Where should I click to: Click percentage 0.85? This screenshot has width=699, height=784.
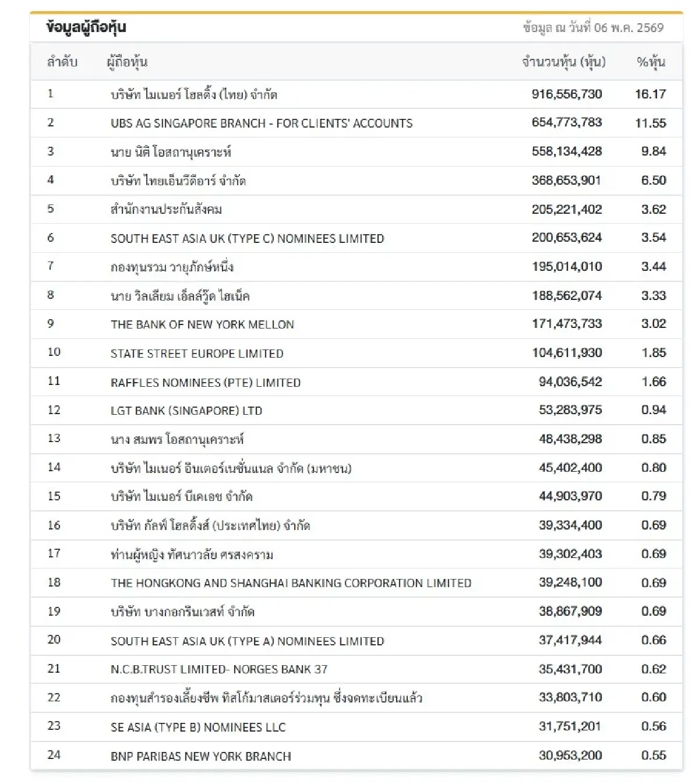click(654, 439)
